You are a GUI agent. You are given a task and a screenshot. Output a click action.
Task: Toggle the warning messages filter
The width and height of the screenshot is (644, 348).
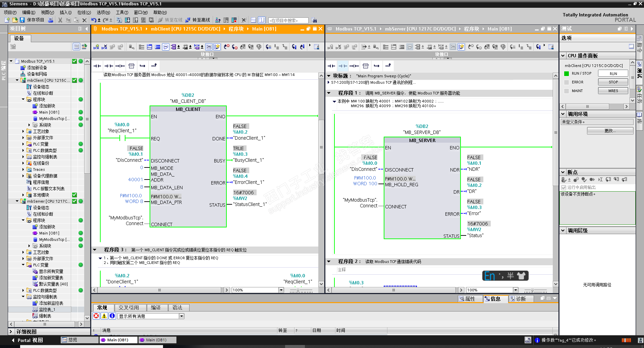pyautogui.click(x=104, y=316)
